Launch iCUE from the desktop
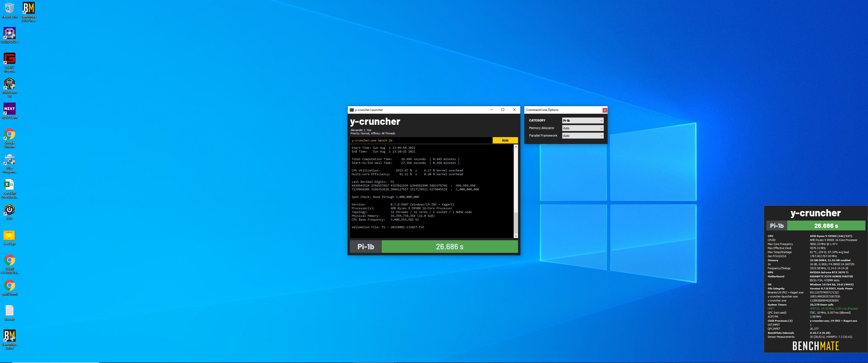The width and height of the screenshot is (868, 363). pyautogui.click(x=9, y=212)
